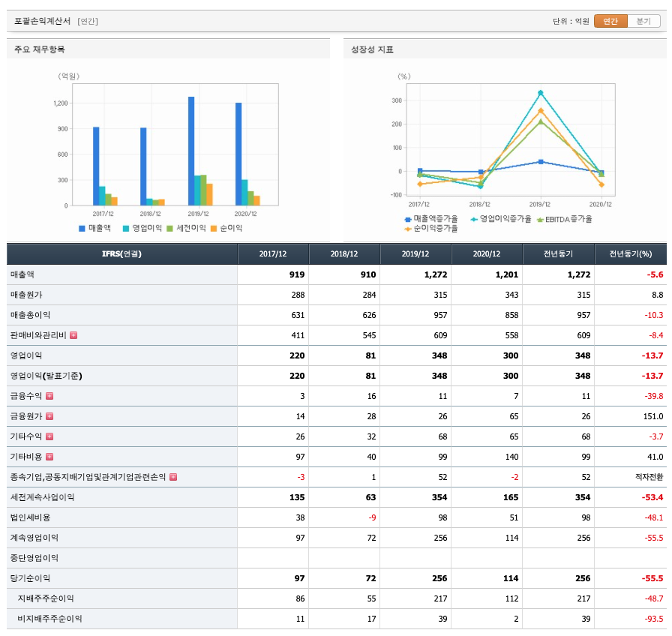Click the 매출액 2020/12 value 1,201
The width and height of the screenshot is (672, 636).
click(x=507, y=274)
